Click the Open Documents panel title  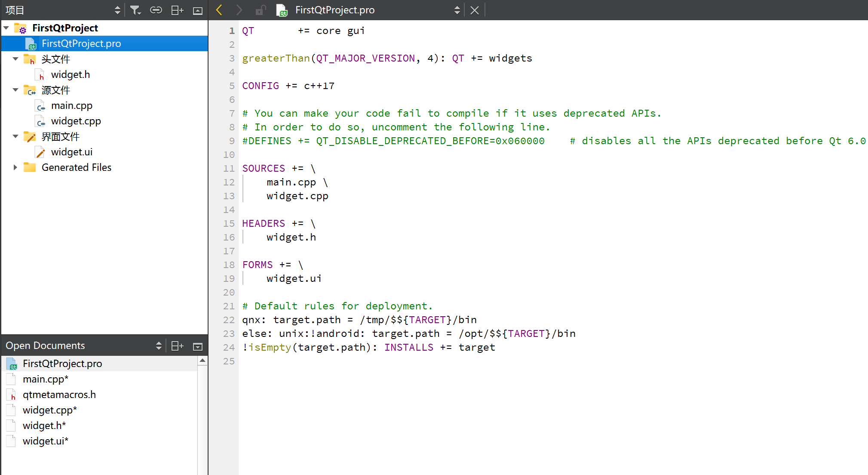tap(45, 345)
